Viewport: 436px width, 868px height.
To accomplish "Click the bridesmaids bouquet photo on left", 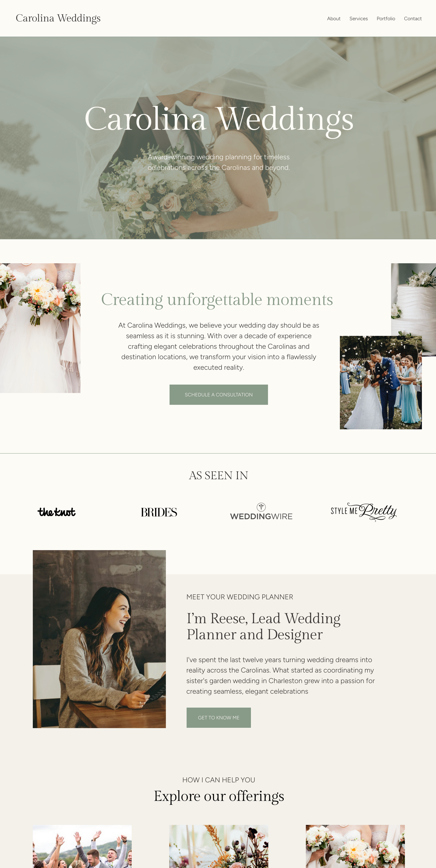I will 40,328.
